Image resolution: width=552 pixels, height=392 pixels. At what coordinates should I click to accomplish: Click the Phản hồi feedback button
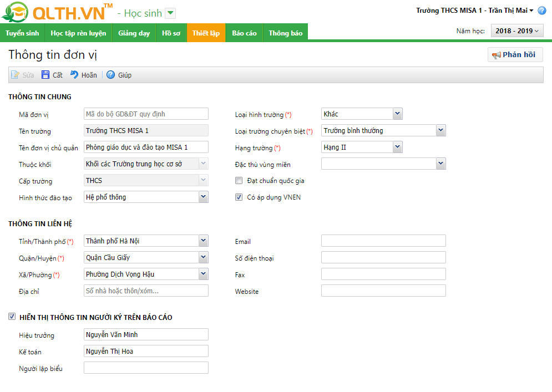point(515,54)
